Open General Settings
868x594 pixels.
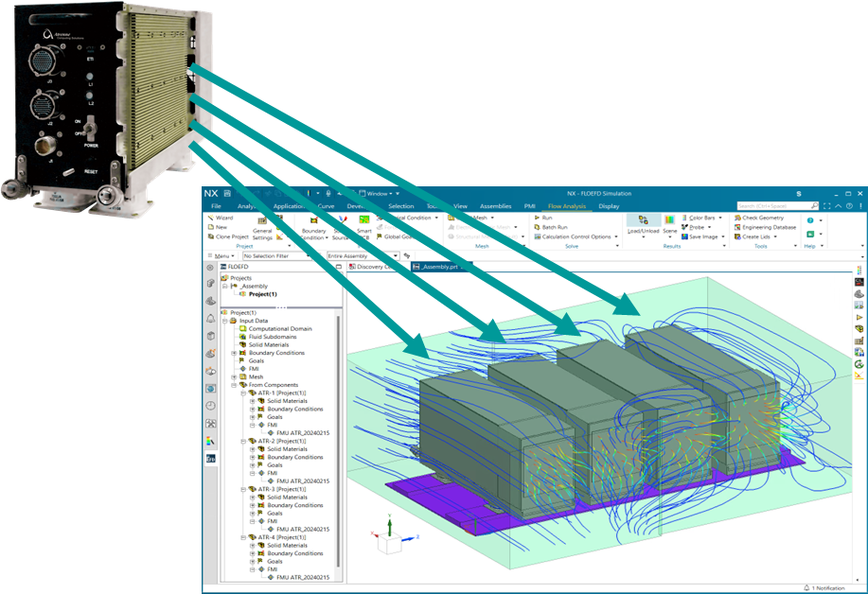(262, 228)
